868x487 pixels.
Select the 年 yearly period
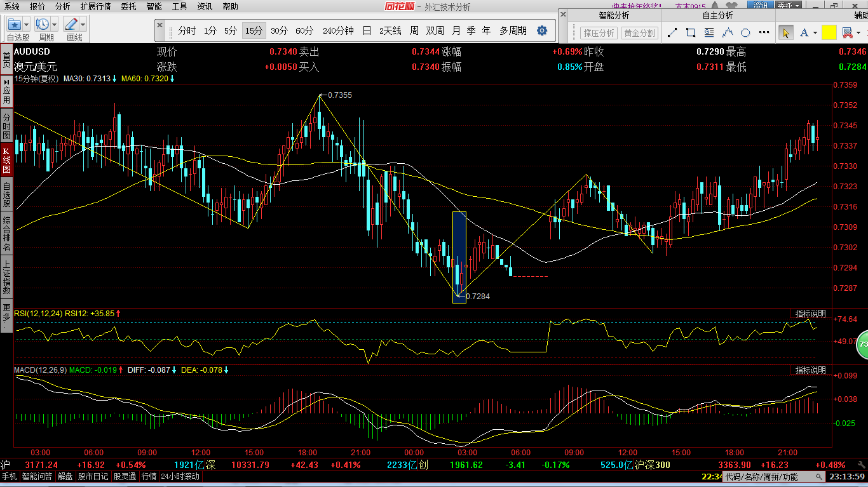487,30
